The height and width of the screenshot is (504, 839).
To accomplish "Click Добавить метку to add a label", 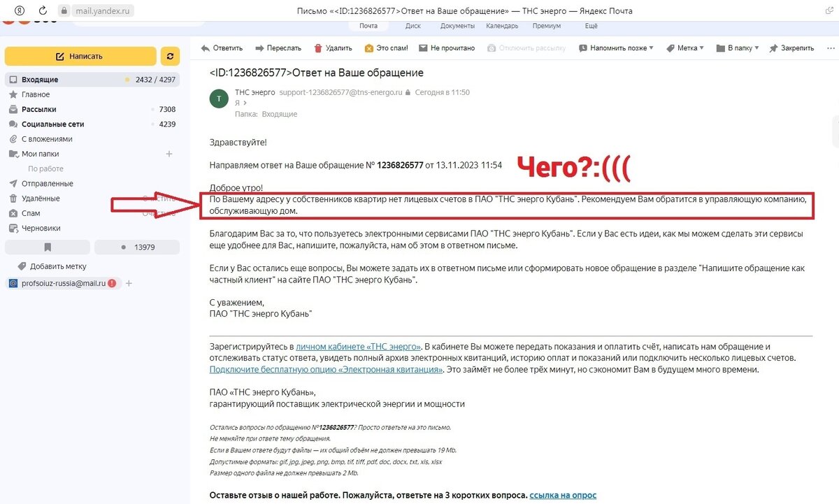I will click(x=52, y=266).
